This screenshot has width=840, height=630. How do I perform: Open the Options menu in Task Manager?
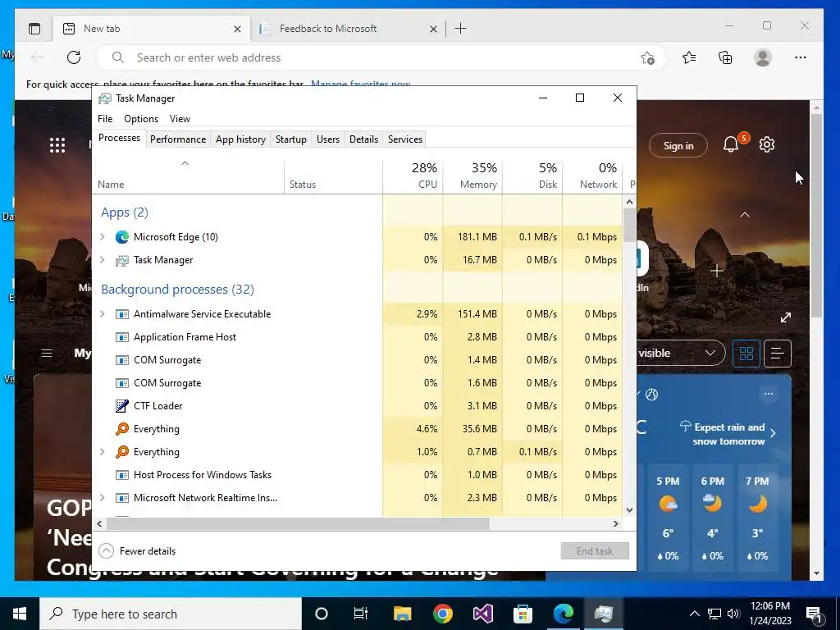tap(141, 119)
